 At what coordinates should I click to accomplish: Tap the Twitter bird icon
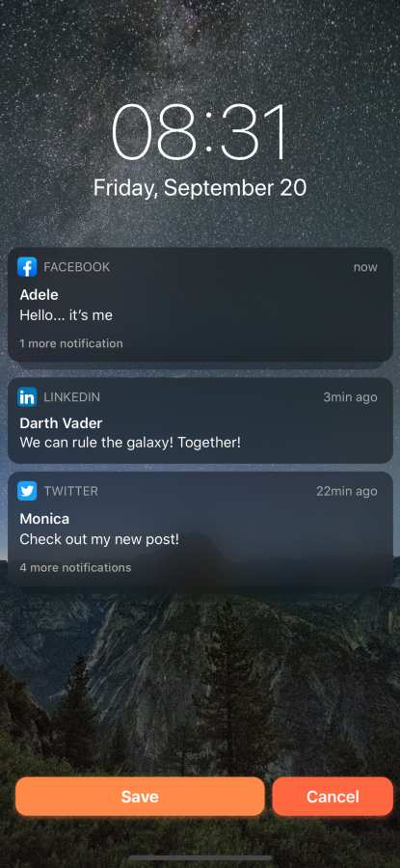pyautogui.click(x=27, y=491)
